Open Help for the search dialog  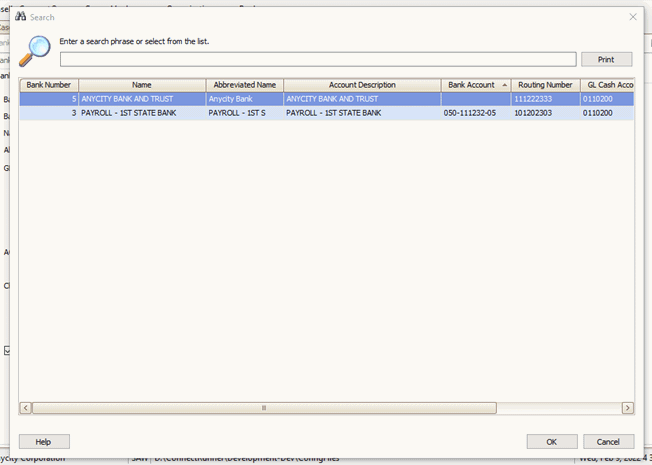coord(44,441)
